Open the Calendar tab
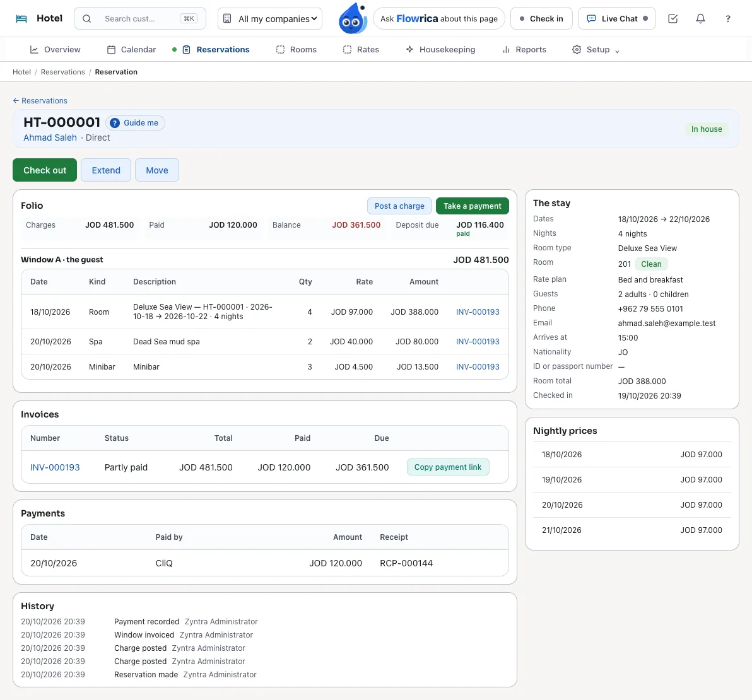Image resolution: width=752 pixels, height=700 pixels. coord(131,49)
